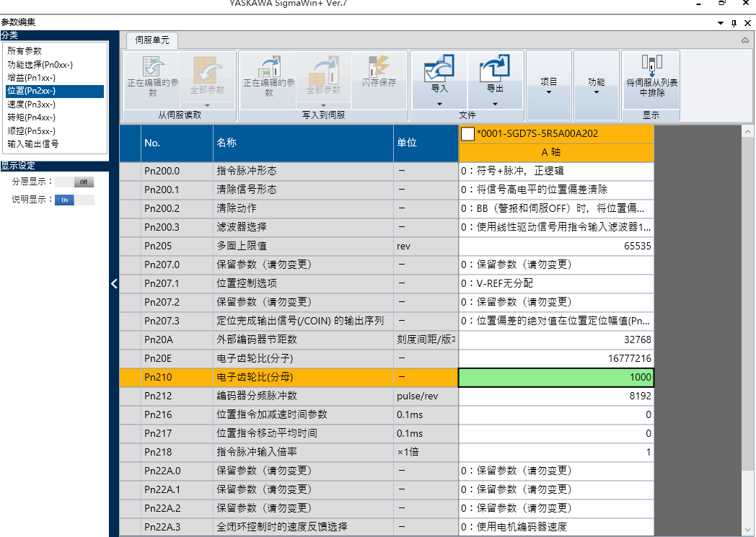Select 所有参数 in the category list

tap(25, 51)
